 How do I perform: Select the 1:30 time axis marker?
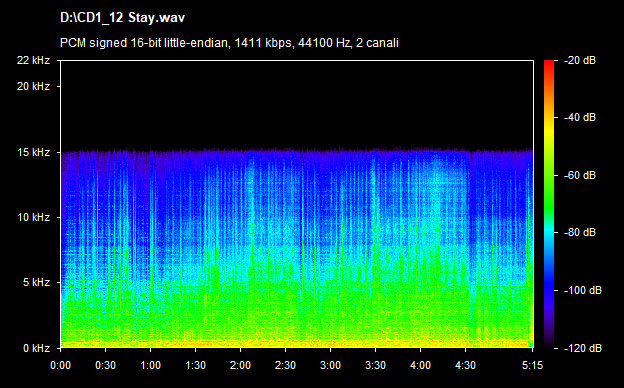[195, 365]
